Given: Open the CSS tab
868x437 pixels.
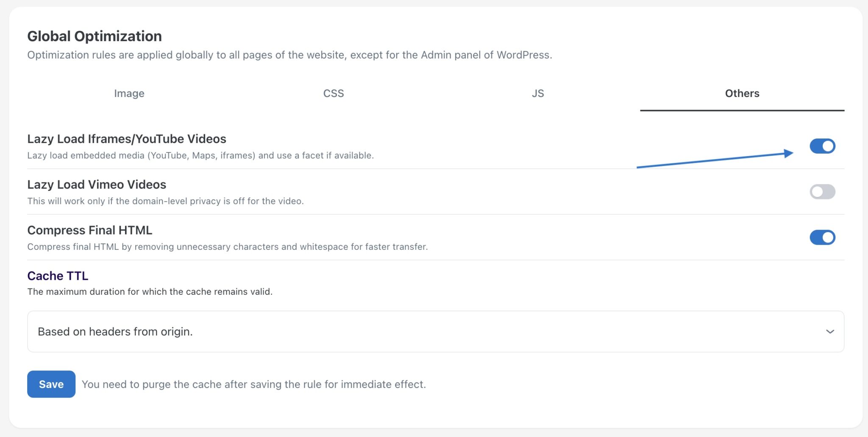Looking at the screenshot, I should (x=334, y=94).
